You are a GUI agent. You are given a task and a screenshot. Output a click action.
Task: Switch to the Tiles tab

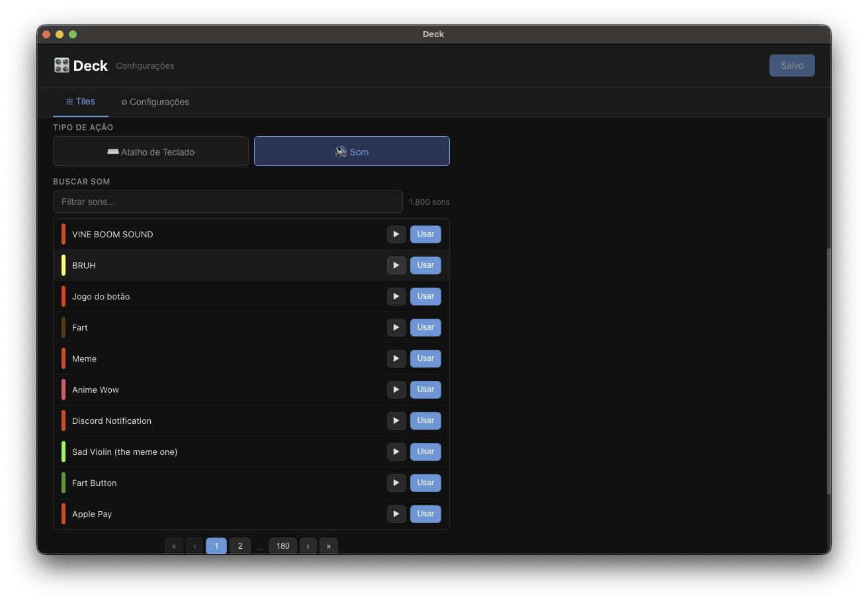(x=81, y=102)
